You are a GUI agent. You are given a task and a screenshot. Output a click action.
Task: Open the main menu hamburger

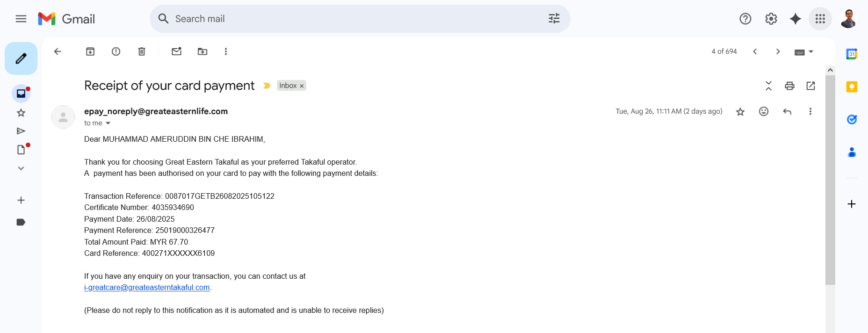tap(21, 19)
